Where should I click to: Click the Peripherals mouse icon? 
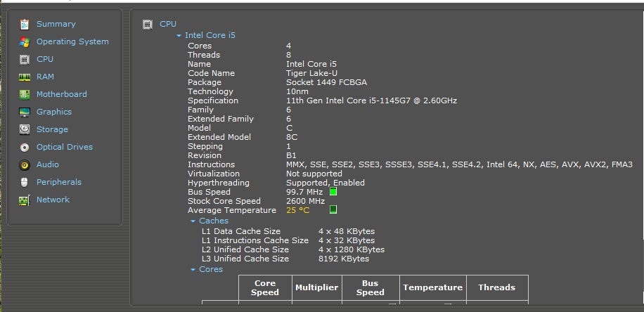tap(25, 182)
